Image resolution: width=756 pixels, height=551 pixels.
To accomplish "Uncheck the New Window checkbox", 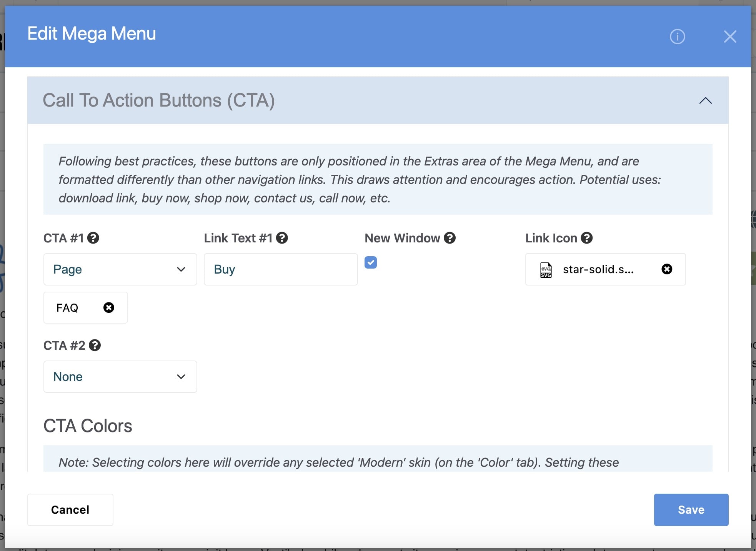I will coord(371,263).
